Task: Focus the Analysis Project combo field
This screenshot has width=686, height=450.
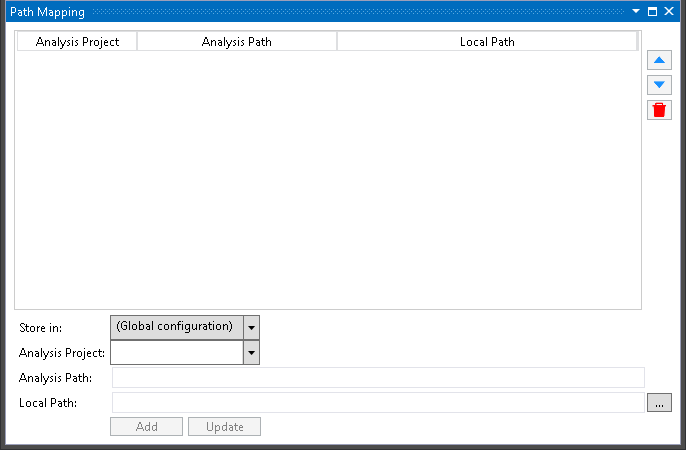Action: coord(177,352)
